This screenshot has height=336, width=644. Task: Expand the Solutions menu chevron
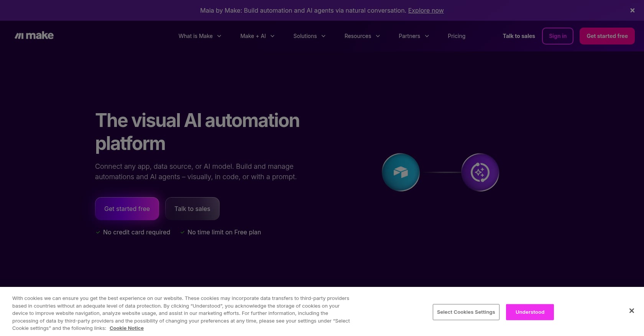click(324, 36)
